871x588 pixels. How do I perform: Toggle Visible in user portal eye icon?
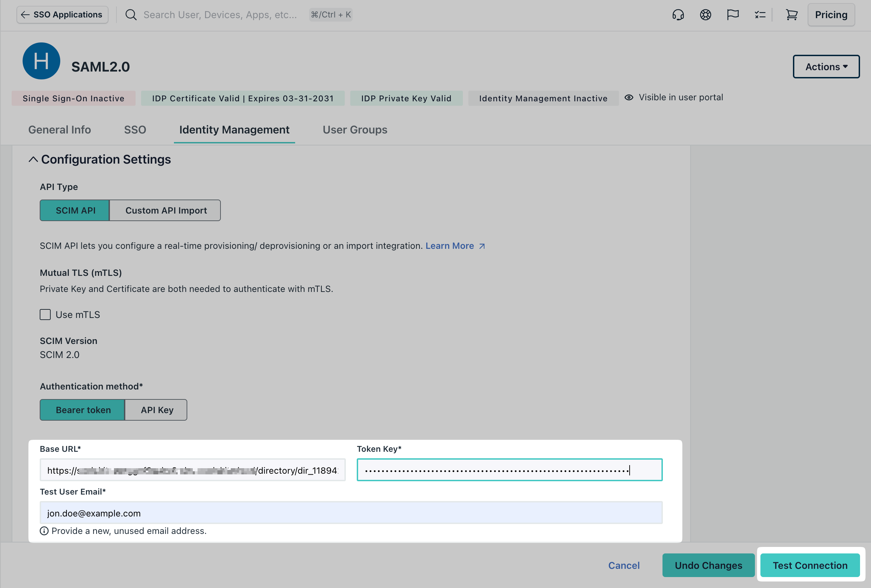(629, 97)
